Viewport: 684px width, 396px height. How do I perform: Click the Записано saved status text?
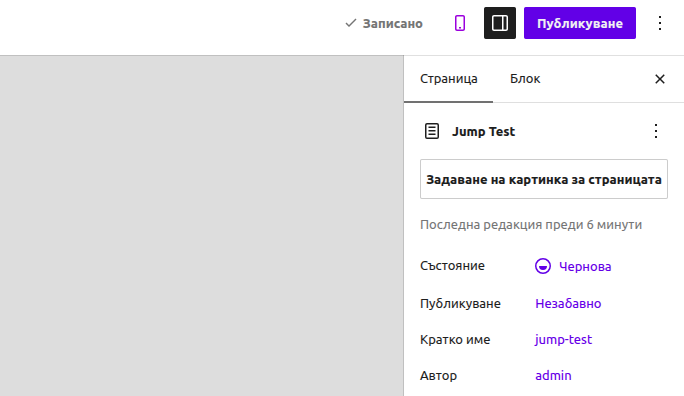[393, 24]
